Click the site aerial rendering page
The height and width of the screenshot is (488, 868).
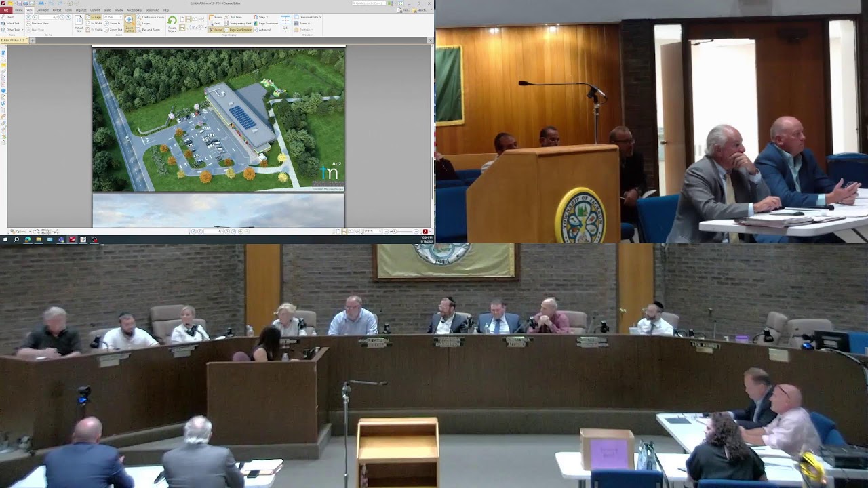[218, 121]
